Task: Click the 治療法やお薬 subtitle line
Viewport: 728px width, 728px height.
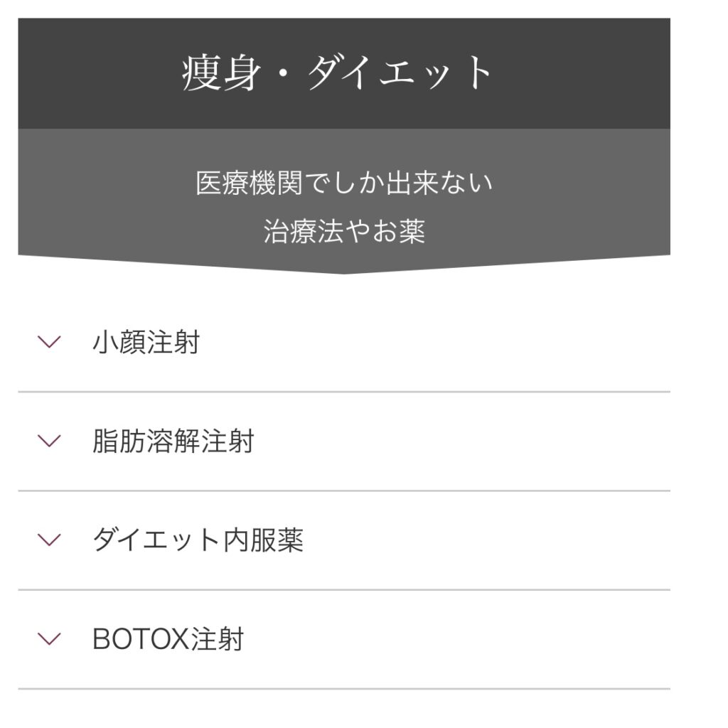Action: pos(344,232)
